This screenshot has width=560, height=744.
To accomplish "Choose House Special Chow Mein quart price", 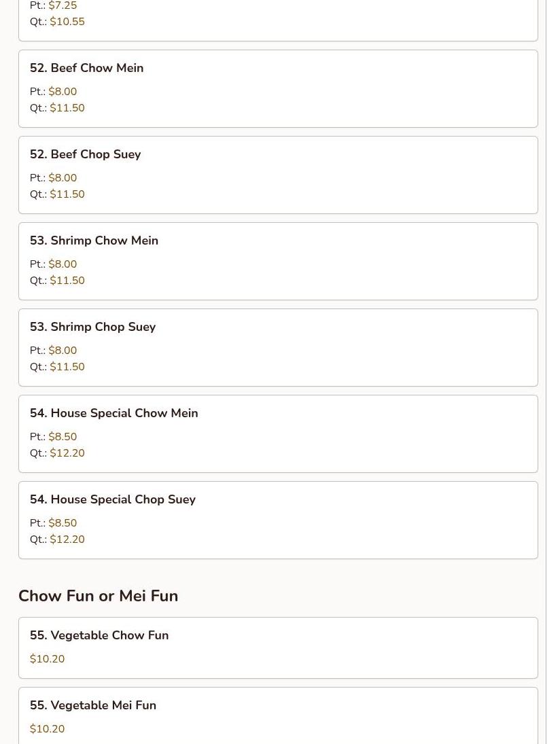I will [67, 453].
